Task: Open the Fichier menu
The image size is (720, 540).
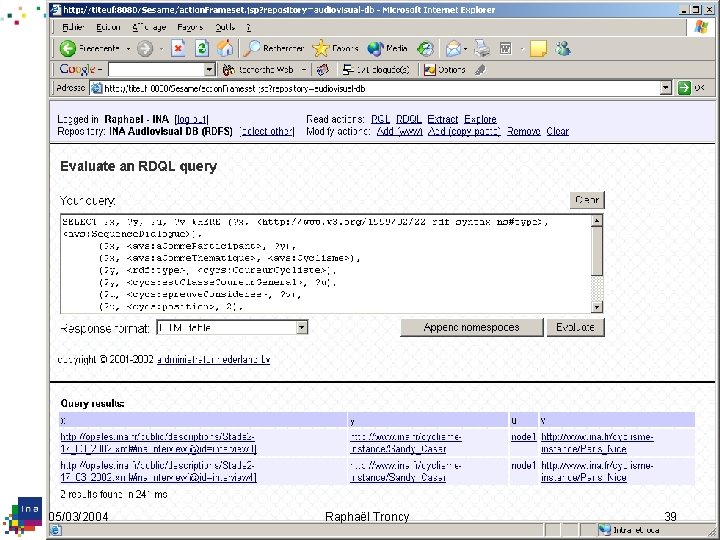Action: click(x=73, y=28)
